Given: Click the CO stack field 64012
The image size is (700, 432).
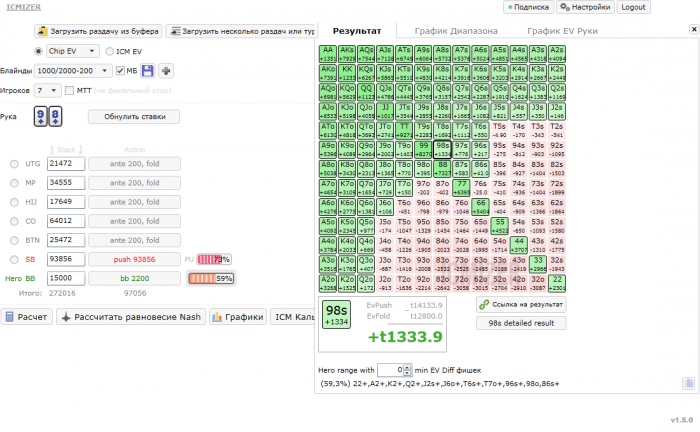Looking at the screenshot, I should 66,221.
